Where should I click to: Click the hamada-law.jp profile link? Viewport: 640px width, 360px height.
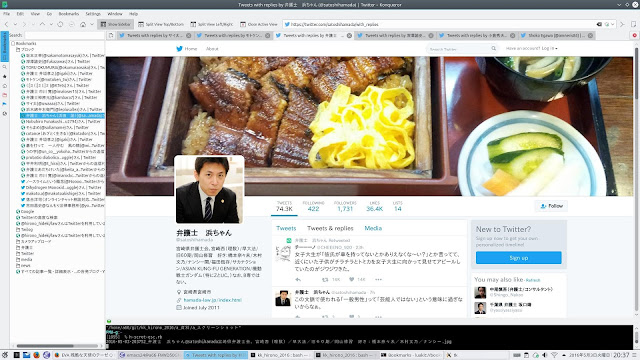(212, 300)
